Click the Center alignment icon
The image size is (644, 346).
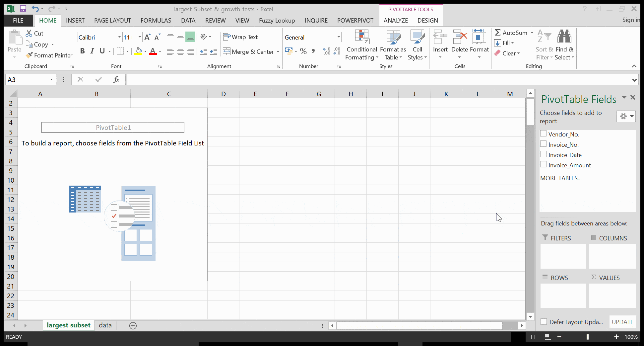pyautogui.click(x=180, y=51)
